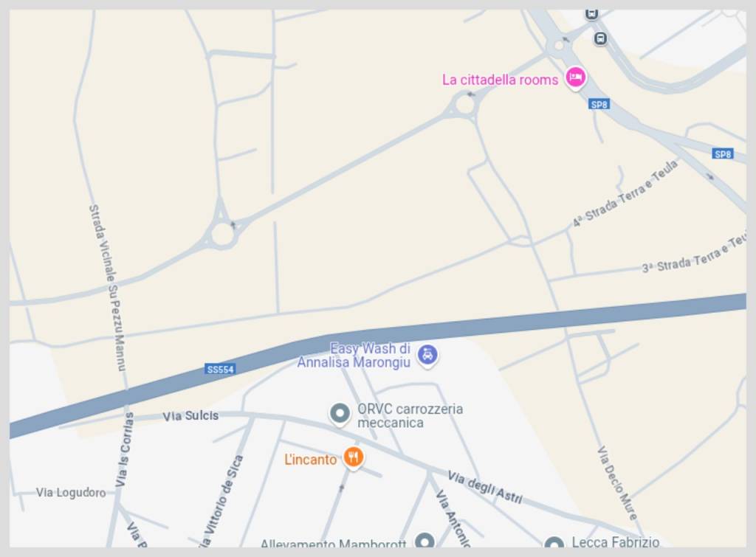The width and height of the screenshot is (756, 557).
Task: Click the Via Sulcis street label
Action: point(190,416)
